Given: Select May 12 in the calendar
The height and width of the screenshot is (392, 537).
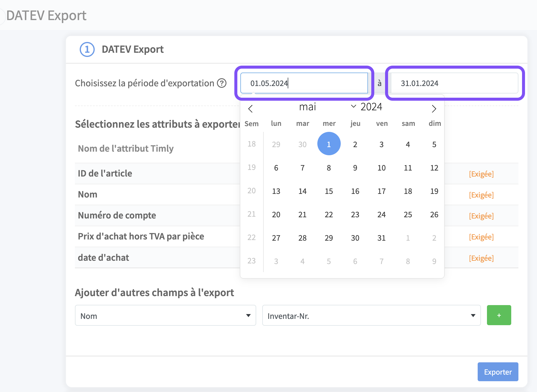Looking at the screenshot, I should (434, 168).
